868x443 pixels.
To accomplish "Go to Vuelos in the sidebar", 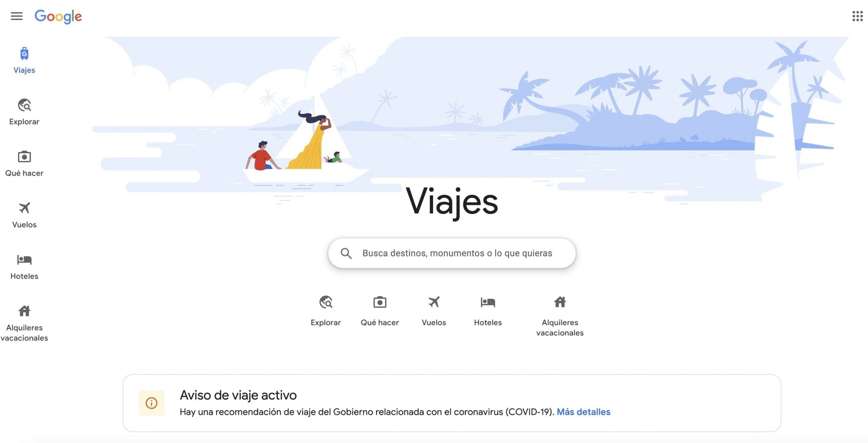I will click(24, 215).
